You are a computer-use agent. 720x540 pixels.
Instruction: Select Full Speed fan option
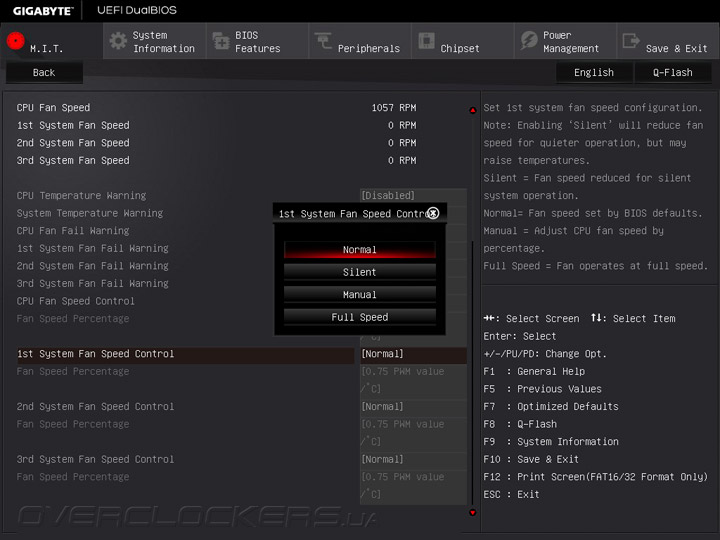pyautogui.click(x=360, y=317)
